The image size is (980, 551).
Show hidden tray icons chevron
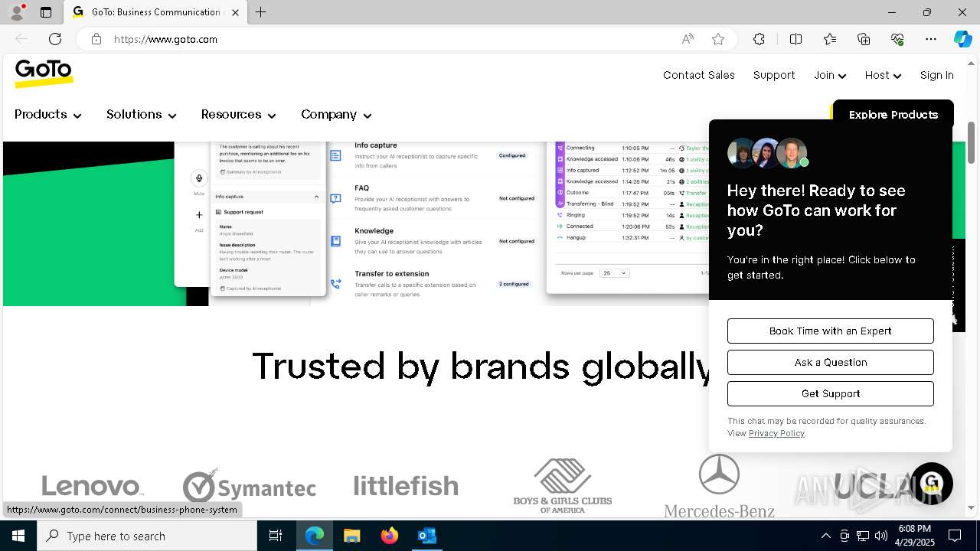click(825, 536)
